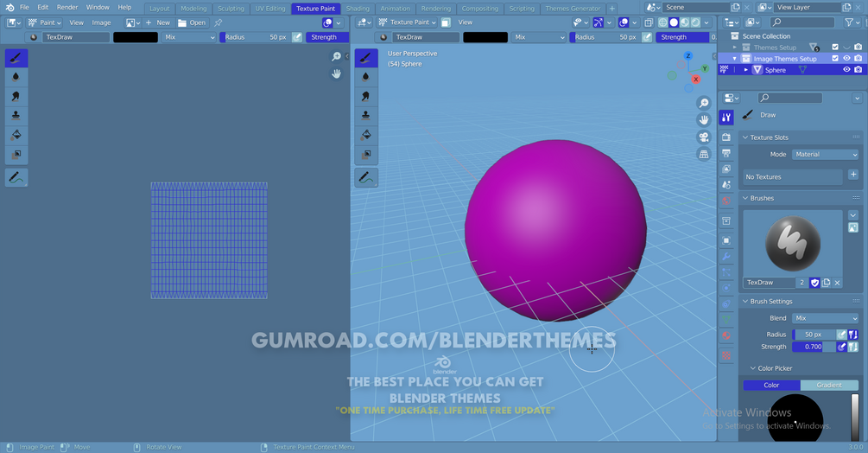
Task: Switch perspective/orthographic grid icon in viewport
Action: coord(704,155)
